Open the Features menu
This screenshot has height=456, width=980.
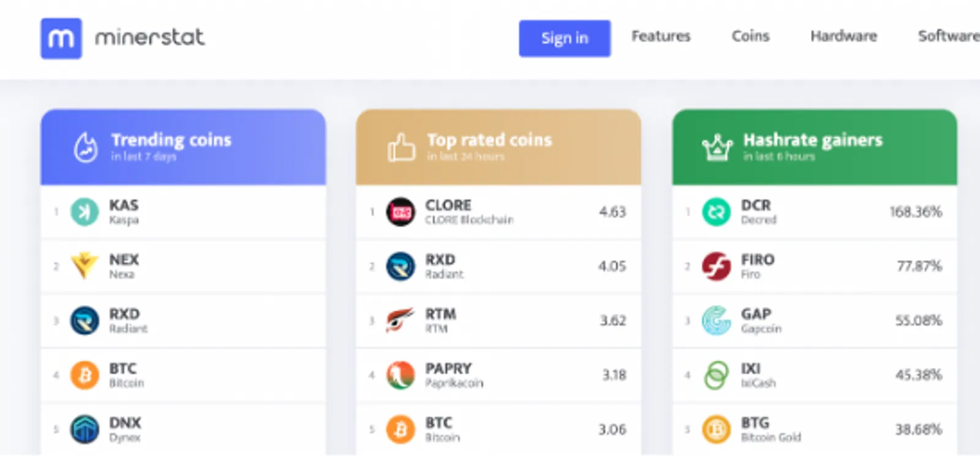(661, 36)
